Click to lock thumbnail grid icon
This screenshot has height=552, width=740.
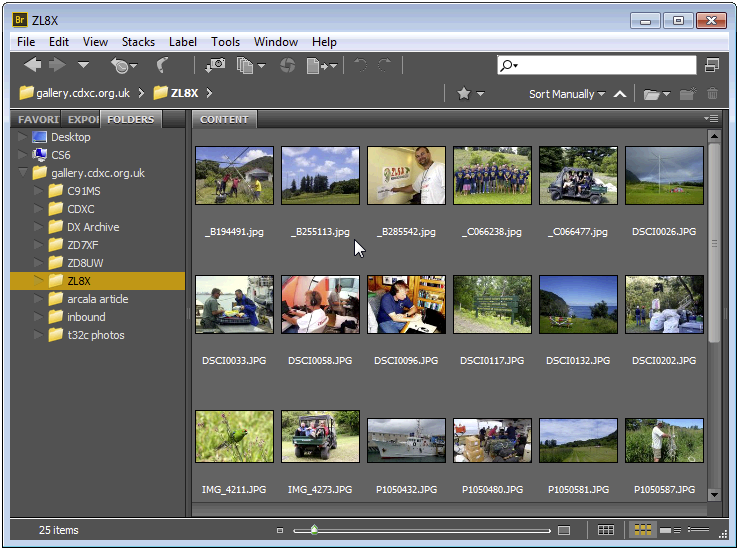[605, 530]
